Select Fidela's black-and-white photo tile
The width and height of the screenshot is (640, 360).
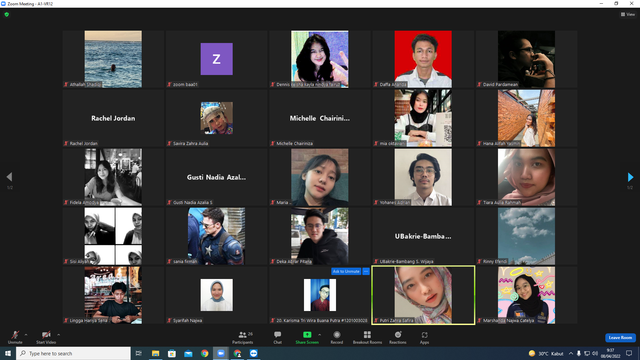tap(113, 177)
